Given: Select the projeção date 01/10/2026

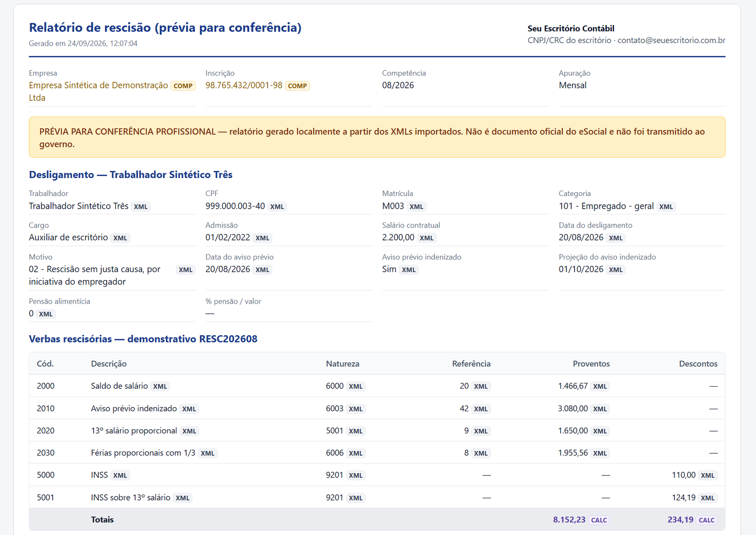Looking at the screenshot, I should point(581,269).
